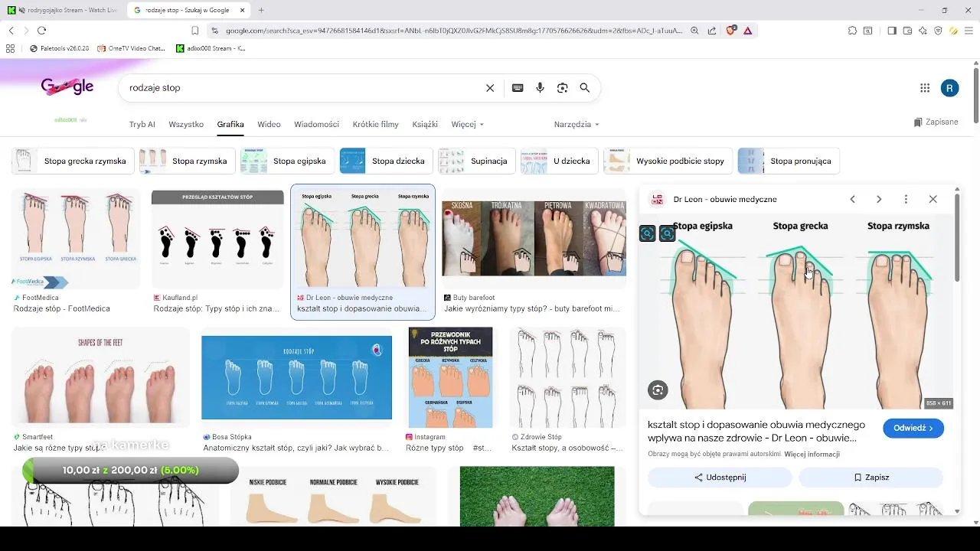Click the Google Lens icon on preview image
The height and width of the screenshot is (551, 980).
(658, 390)
